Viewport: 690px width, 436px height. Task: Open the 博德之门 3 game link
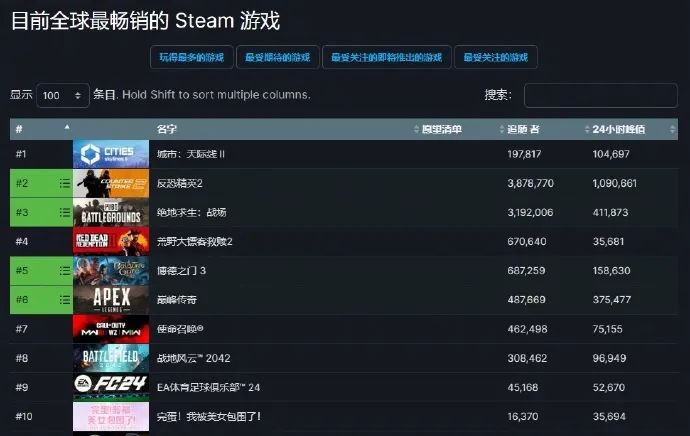tap(181, 271)
